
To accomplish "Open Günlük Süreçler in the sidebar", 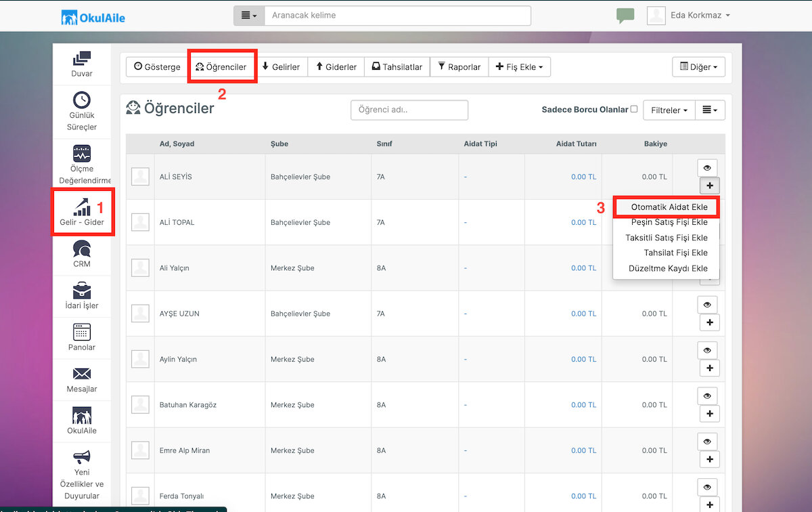I will click(82, 111).
